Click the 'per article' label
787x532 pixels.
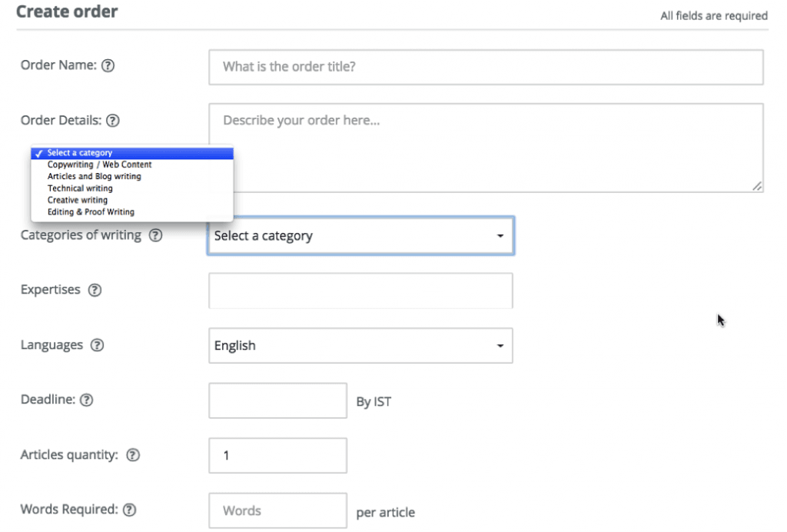coord(386,513)
